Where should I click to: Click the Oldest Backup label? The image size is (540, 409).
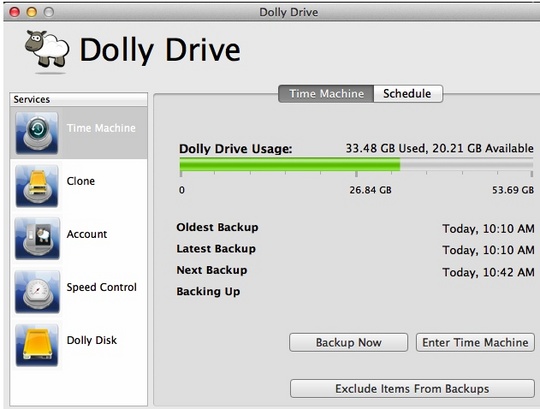click(217, 227)
